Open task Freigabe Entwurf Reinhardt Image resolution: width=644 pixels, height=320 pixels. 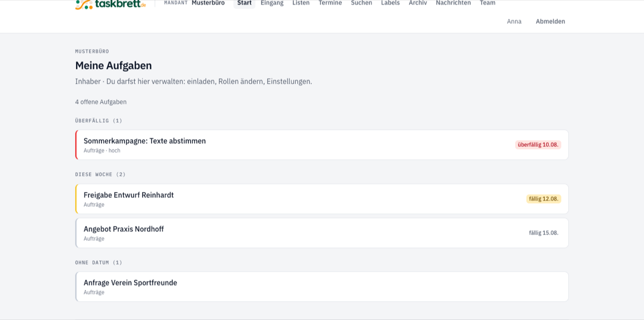tap(322, 199)
